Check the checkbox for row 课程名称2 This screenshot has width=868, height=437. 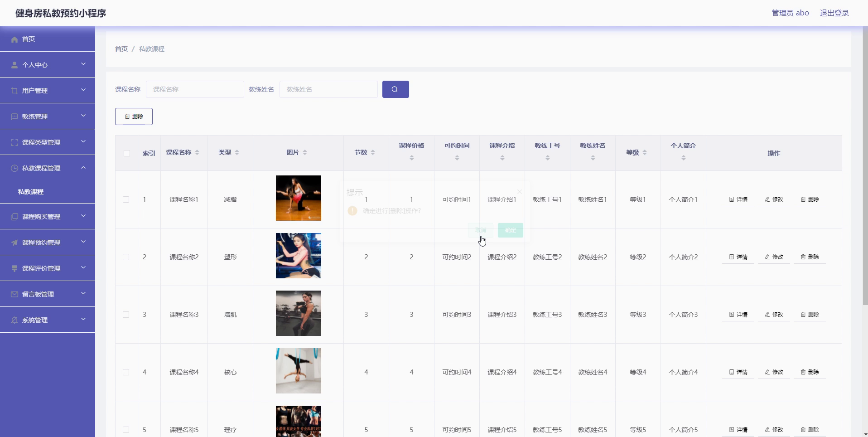pos(126,257)
